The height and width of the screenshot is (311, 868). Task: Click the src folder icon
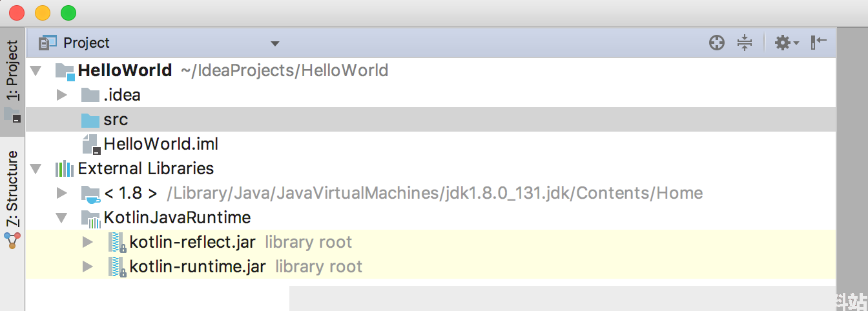[x=90, y=120]
